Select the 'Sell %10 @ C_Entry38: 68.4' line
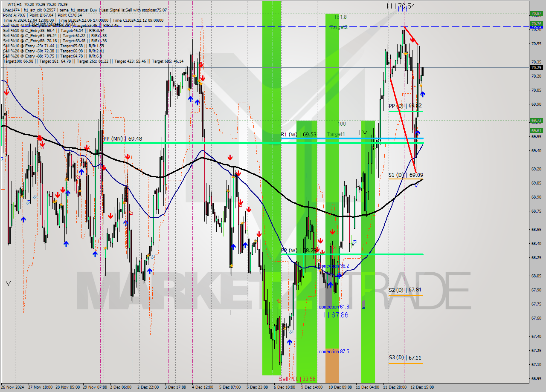The height and width of the screenshot is (392, 546). point(54,30)
